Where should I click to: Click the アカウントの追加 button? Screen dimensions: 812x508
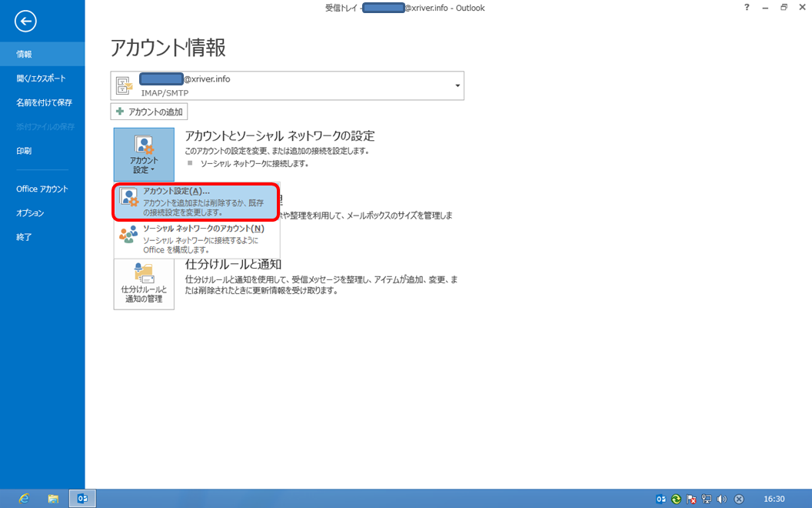pyautogui.click(x=149, y=112)
